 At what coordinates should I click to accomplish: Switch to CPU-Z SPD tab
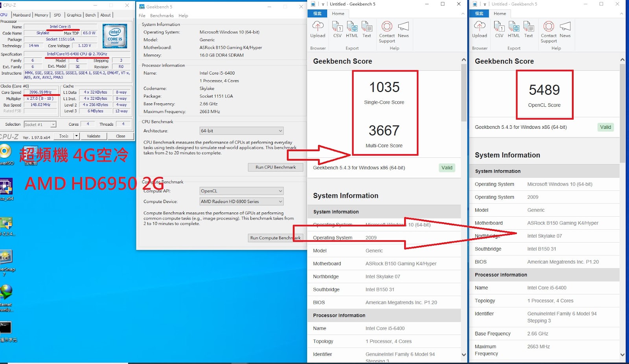(57, 15)
